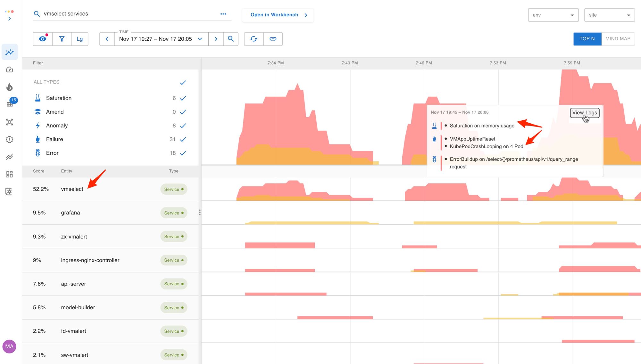Click the three-dots search options icon
This screenshot has width=641, height=364.
pyautogui.click(x=223, y=14)
